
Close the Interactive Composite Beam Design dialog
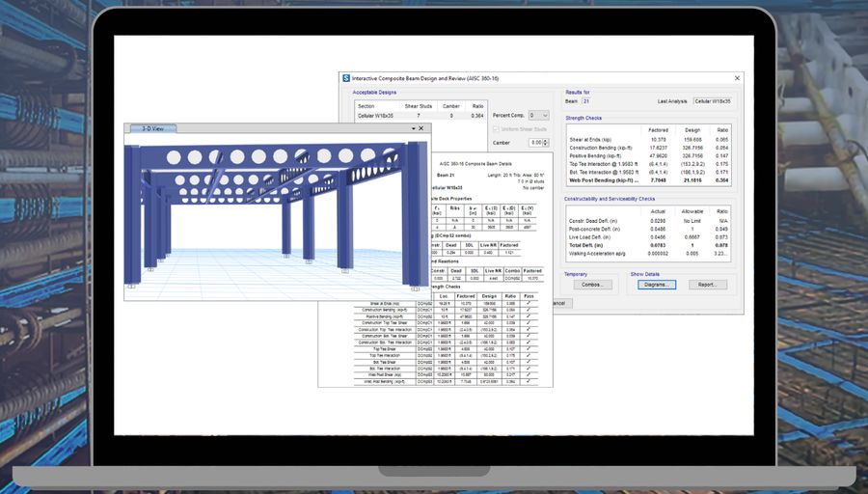pyautogui.click(x=737, y=78)
